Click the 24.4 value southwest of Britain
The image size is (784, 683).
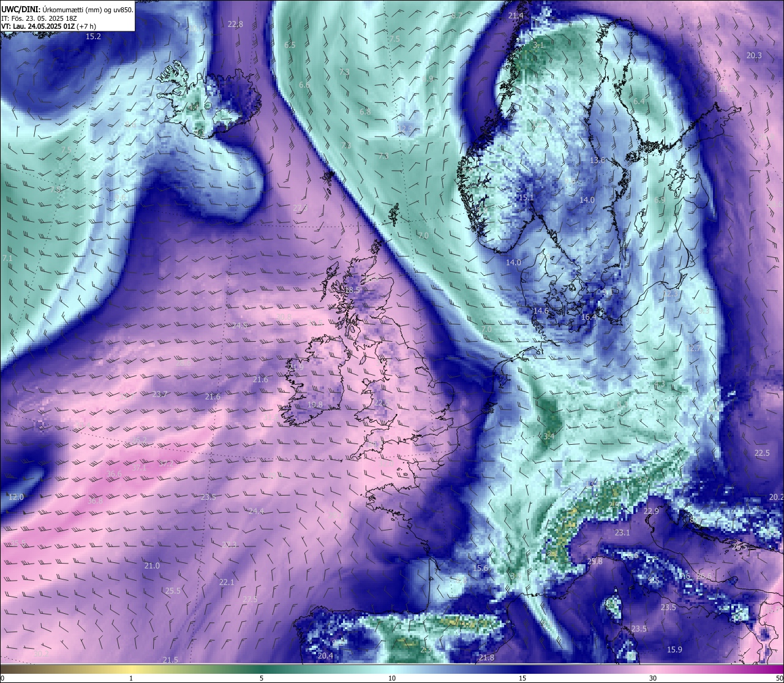pos(256,511)
